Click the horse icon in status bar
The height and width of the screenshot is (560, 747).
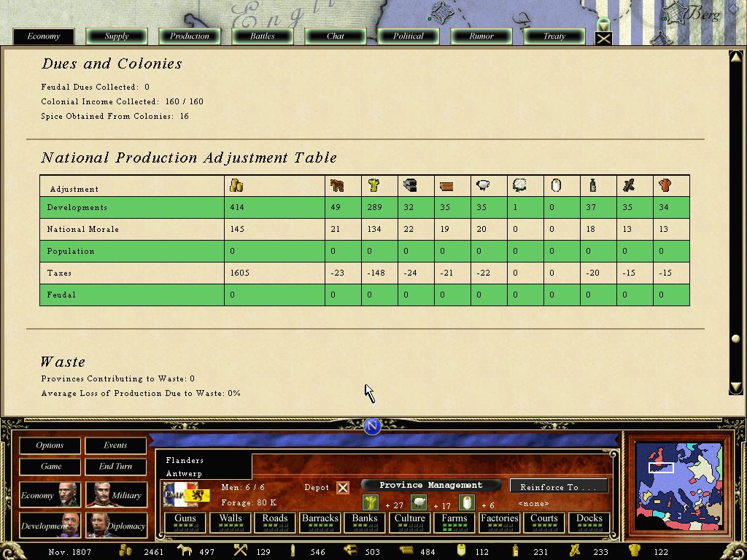184,551
